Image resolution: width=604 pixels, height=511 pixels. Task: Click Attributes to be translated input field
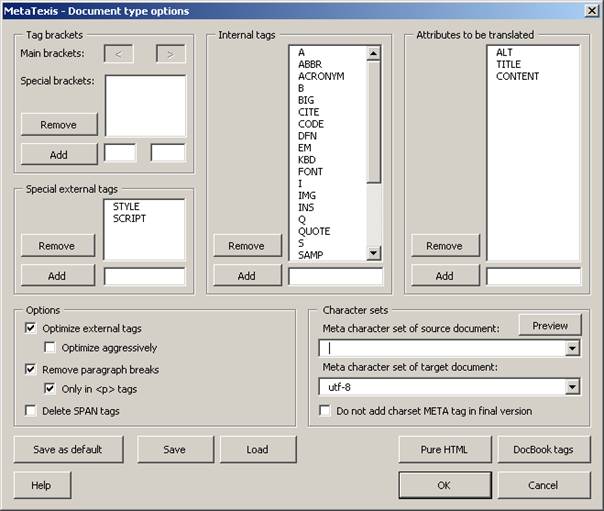click(x=534, y=276)
